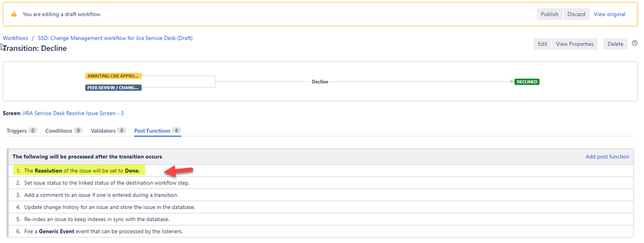The image size is (644, 243).
Task: Open SSD: Change Management workflow breadcrumb
Action: 115,38
